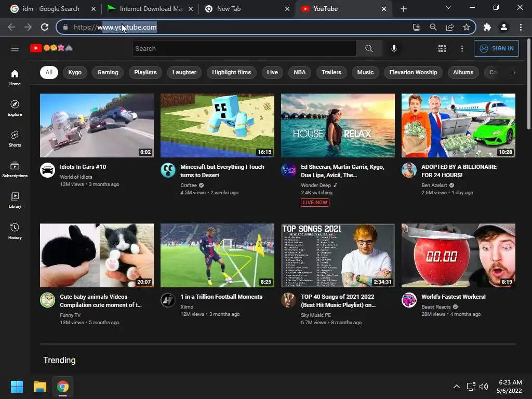Select the Live filter chip

click(x=272, y=72)
